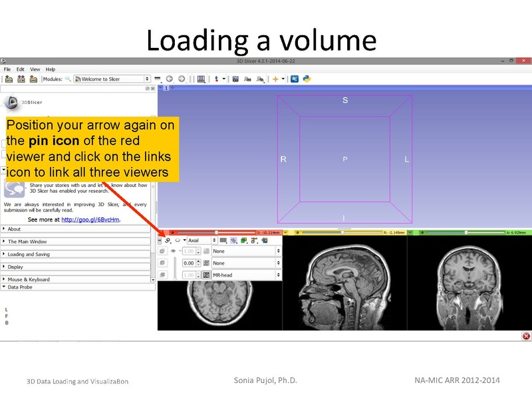Click the slice spacing mode icon

coord(255,241)
